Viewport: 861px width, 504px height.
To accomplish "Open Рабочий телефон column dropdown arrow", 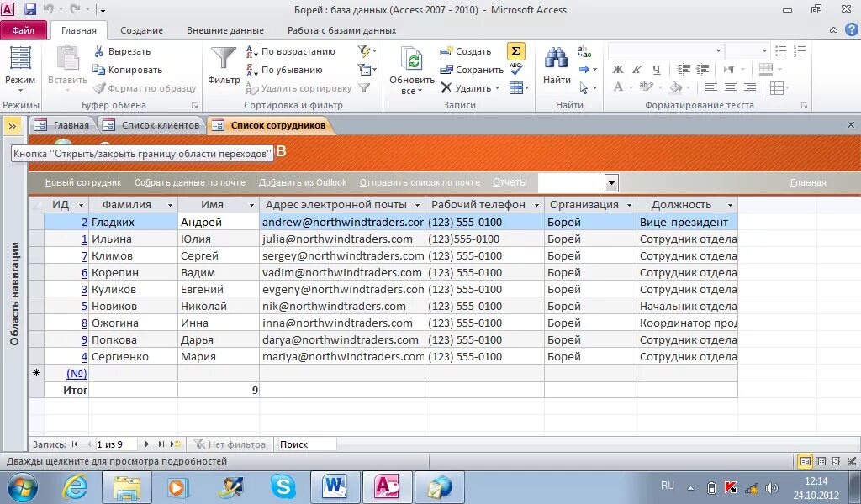I will (x=536, y=205).
